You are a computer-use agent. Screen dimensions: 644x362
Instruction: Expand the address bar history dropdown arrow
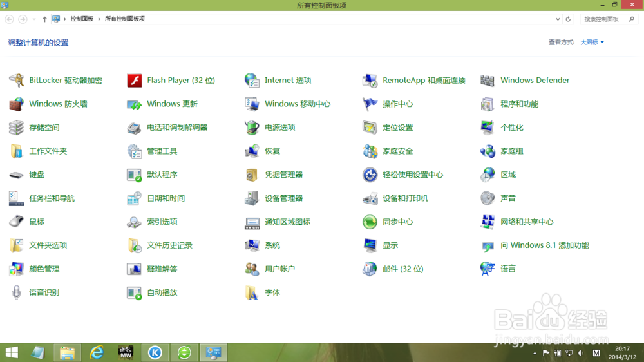click(558, 19)
